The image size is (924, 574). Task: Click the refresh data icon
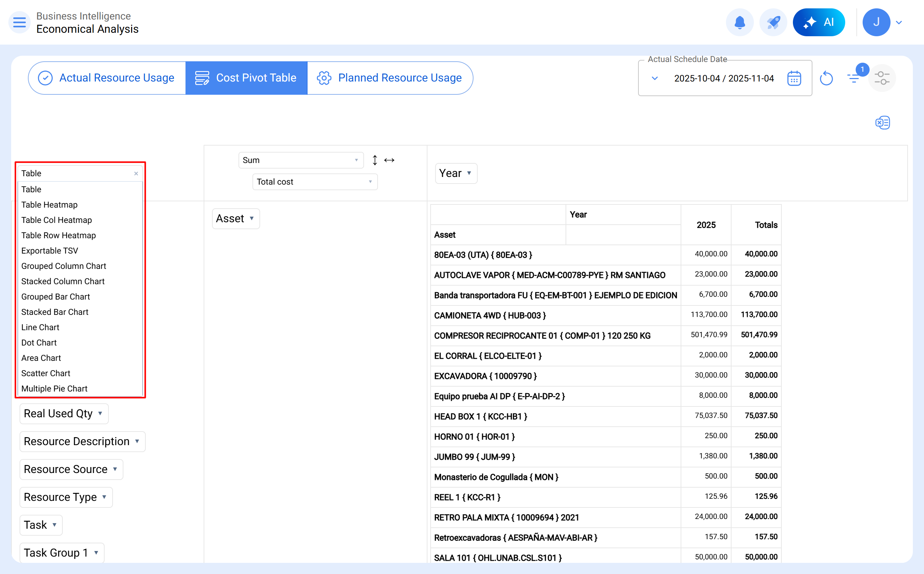[x=826, y=79]
